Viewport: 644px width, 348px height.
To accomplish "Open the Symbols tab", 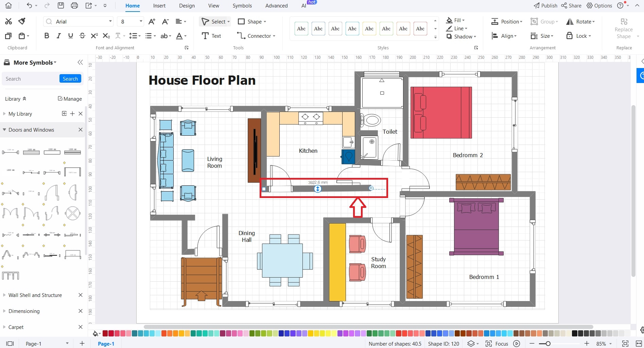I will [x=242, y=5].
